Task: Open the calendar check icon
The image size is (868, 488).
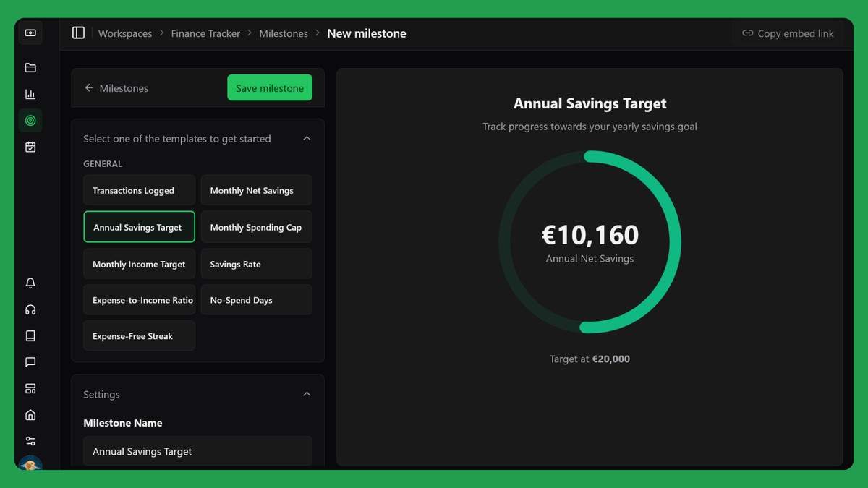Action: (x=30, y=147)
